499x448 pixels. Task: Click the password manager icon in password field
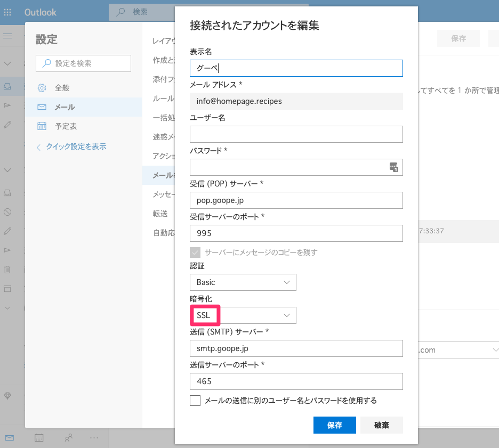coord(393,167)
